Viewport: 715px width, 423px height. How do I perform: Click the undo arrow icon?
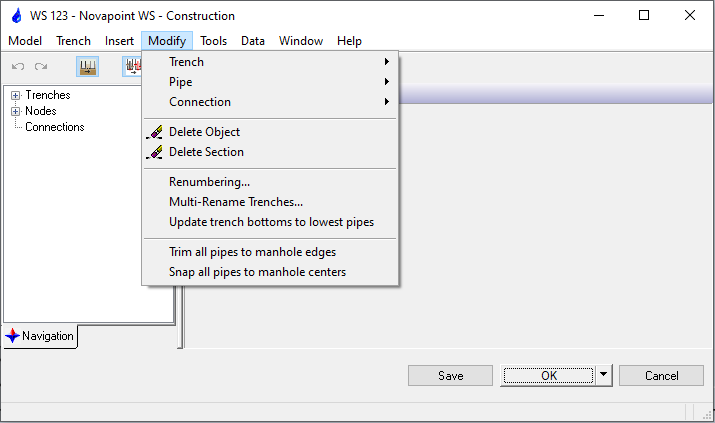pyautogui.click(x=18, y=67)
